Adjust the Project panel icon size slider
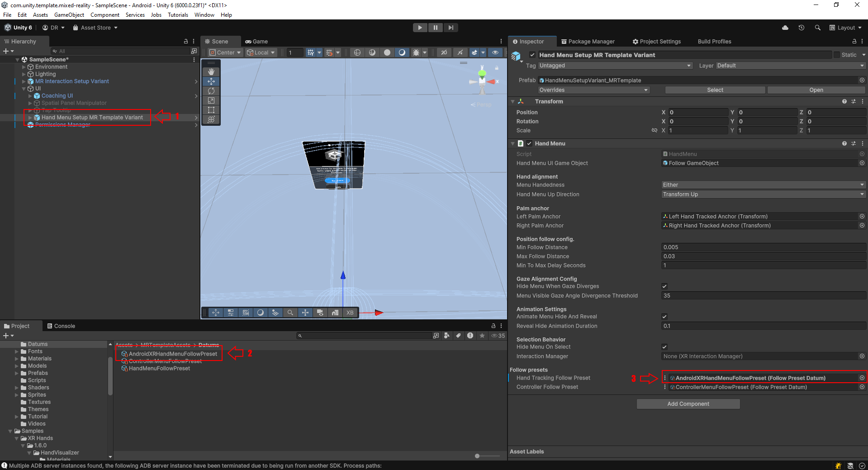 tap(477, 456)
